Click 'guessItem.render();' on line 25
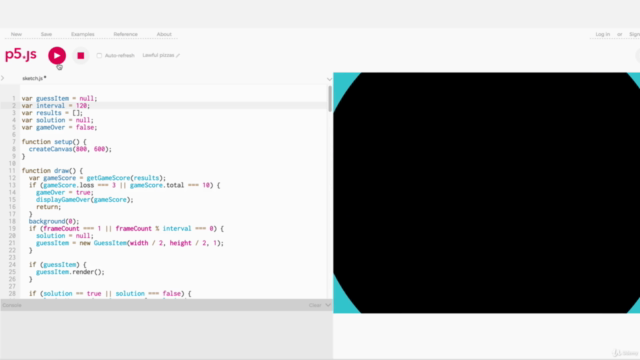Screen dimensions: 640x360 (x=70, y=272)
